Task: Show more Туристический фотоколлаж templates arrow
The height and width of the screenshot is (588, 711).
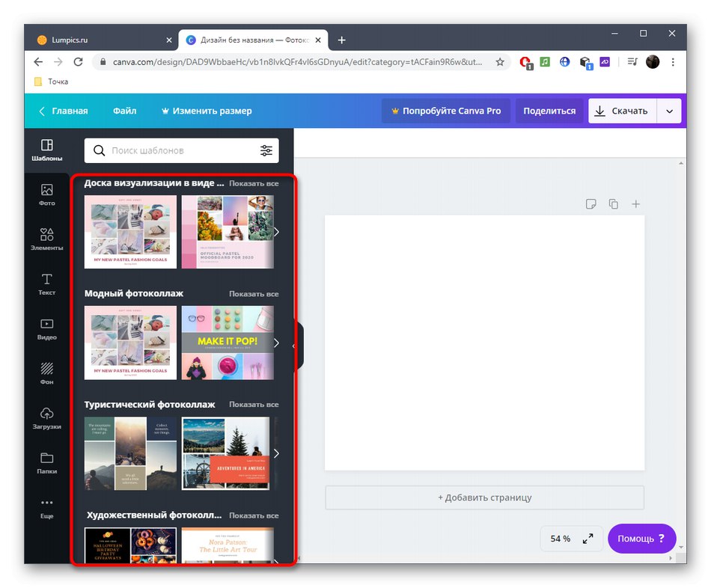Action: click(276, 453)
